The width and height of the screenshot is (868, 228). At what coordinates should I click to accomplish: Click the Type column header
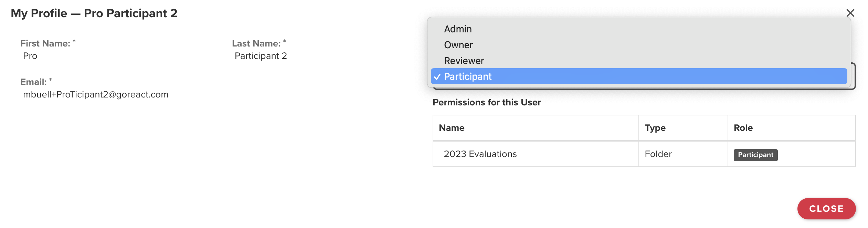coord(655,128)
